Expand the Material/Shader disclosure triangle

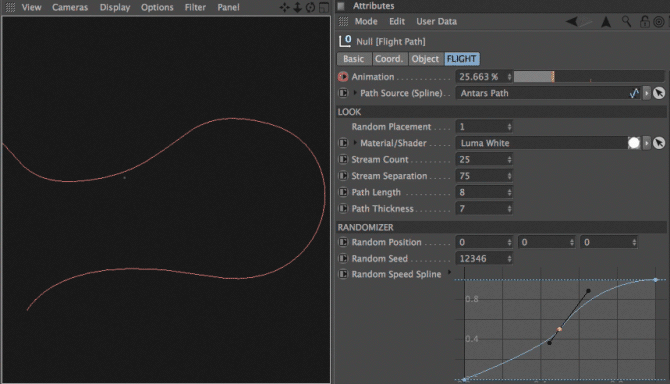click(x=355, y=143)
